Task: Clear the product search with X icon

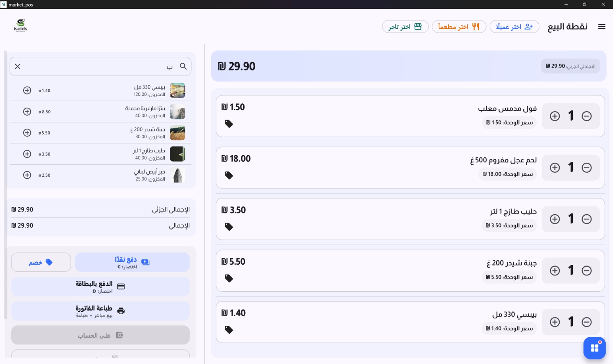Action: point(18,66)
